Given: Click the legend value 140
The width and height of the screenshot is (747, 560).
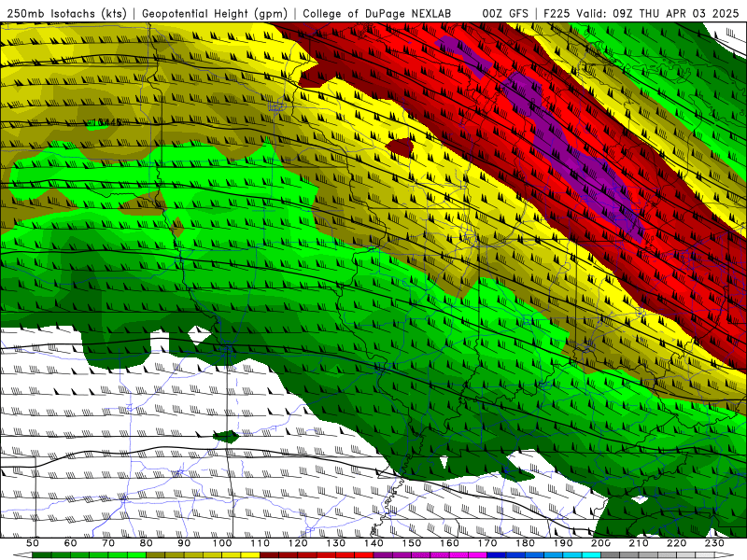Looking at the screenshot, I should pyautogui.click(x=373, y=543).
